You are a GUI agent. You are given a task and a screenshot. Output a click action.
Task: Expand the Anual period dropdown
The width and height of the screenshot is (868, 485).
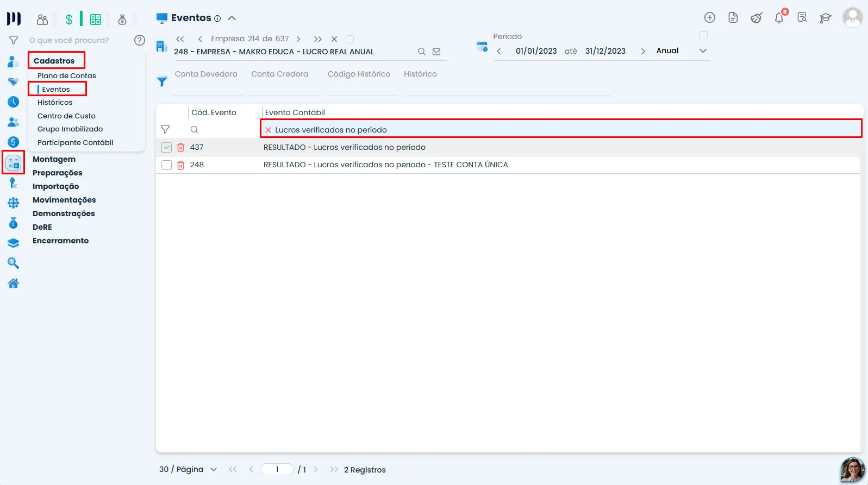(703, 51)
